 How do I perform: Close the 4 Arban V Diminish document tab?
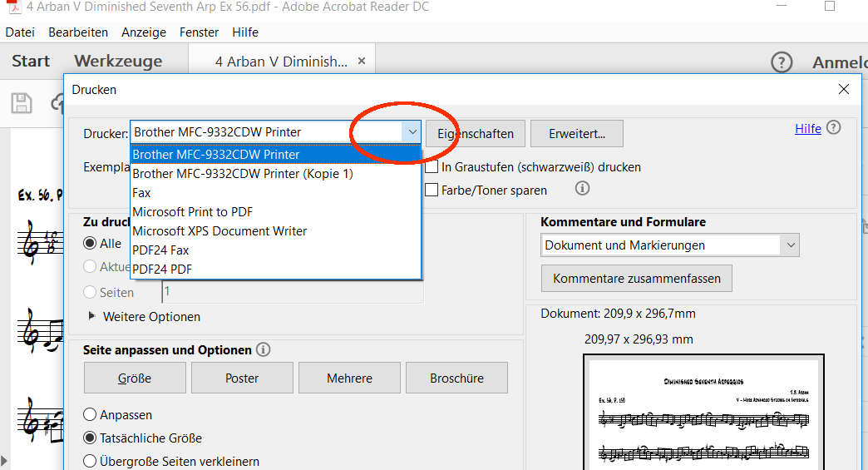(362, 61)
